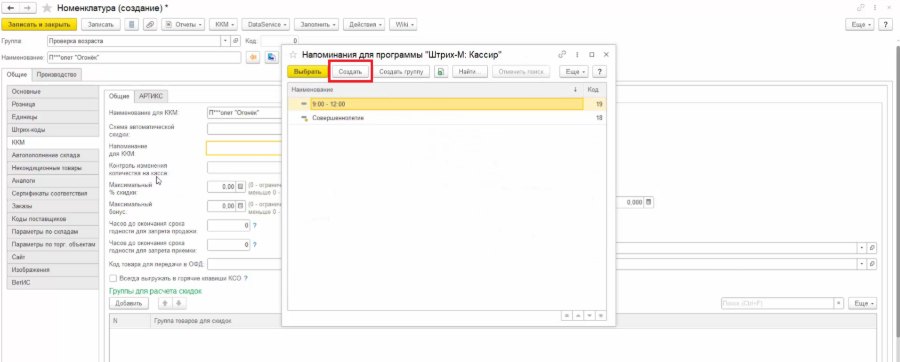Star the Напоминания dialog as favorite
900x362 pixels.
[x=293, y=55]
